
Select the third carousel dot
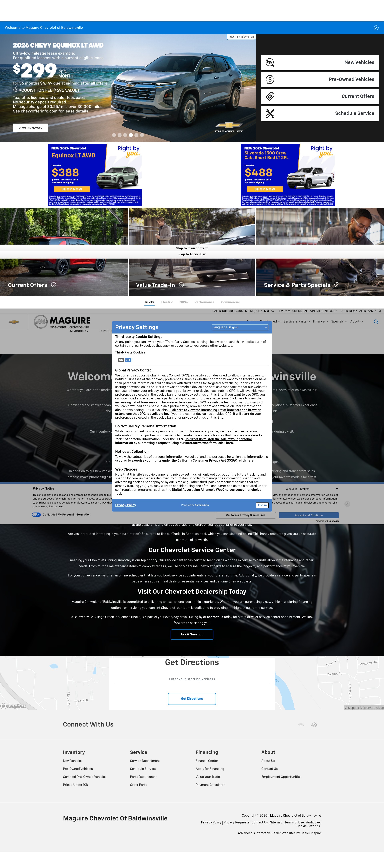pyautogui.click(x=125, y=135)
